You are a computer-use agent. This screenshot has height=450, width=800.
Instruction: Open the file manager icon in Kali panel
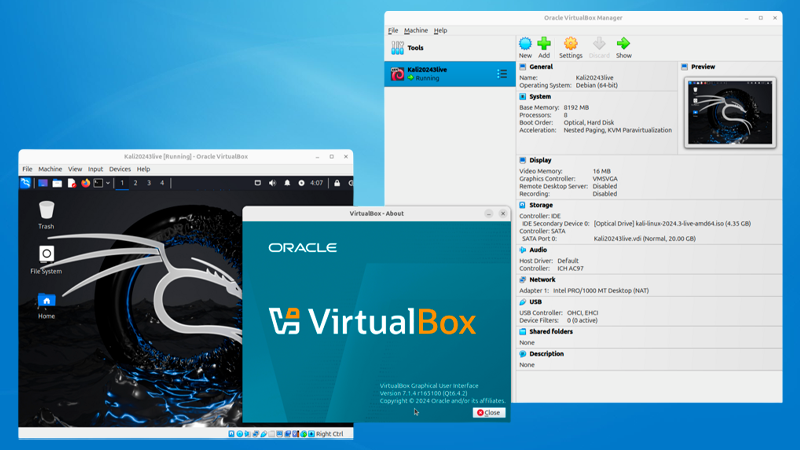point(57,183)
